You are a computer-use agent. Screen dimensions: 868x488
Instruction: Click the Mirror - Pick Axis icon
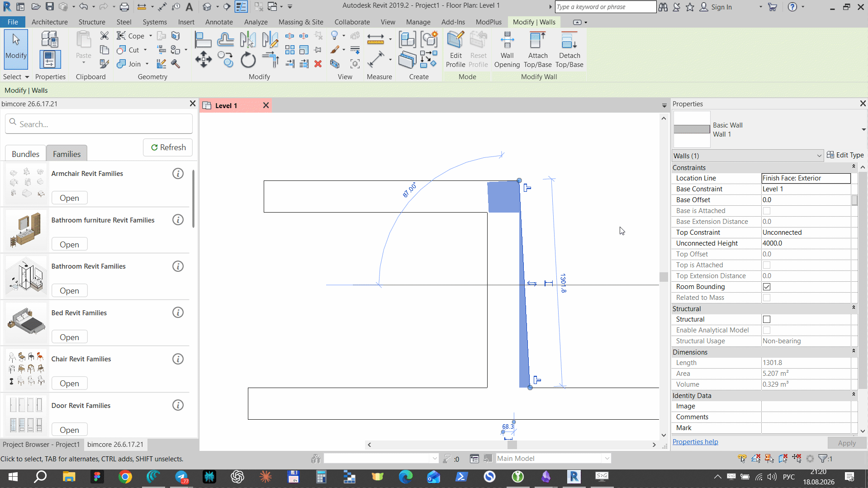248,40
